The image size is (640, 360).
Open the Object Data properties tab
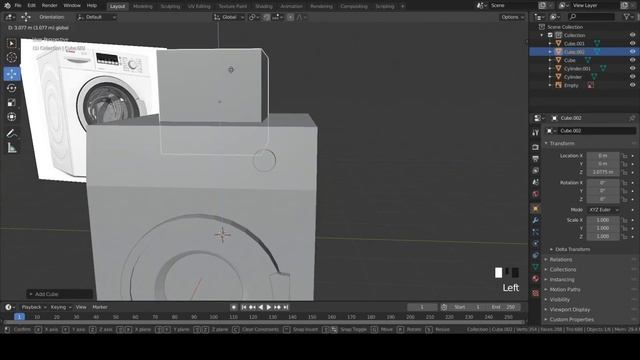point(536,267)
